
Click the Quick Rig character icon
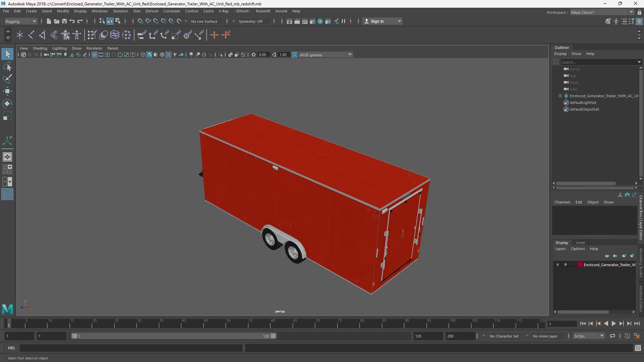tap(66, 35)
